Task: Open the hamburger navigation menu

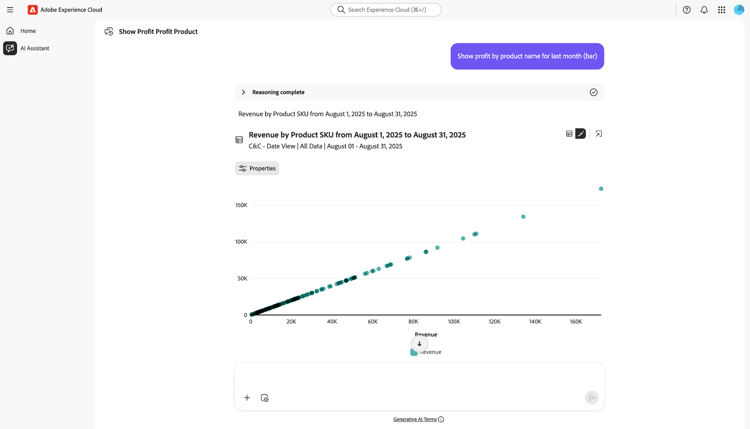Action: 10,10
